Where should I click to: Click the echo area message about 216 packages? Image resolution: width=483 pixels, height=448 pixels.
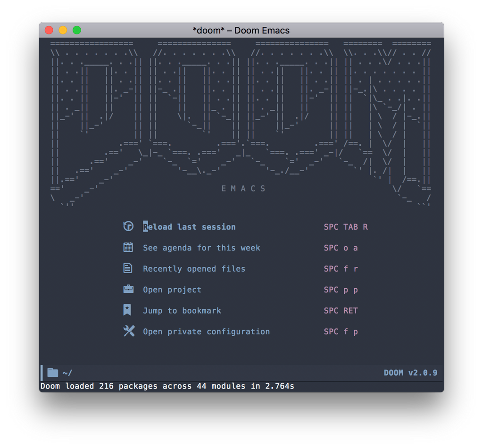(167, 386)
